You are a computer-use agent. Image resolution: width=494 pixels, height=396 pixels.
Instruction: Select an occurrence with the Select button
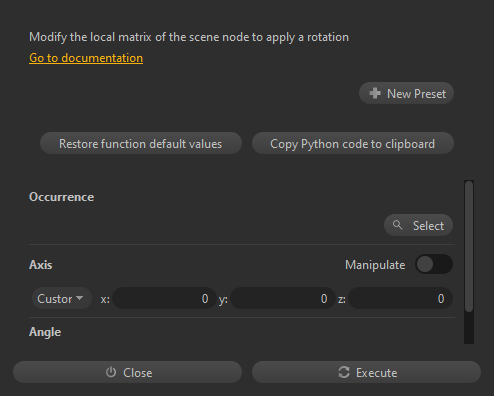[418, 225]
